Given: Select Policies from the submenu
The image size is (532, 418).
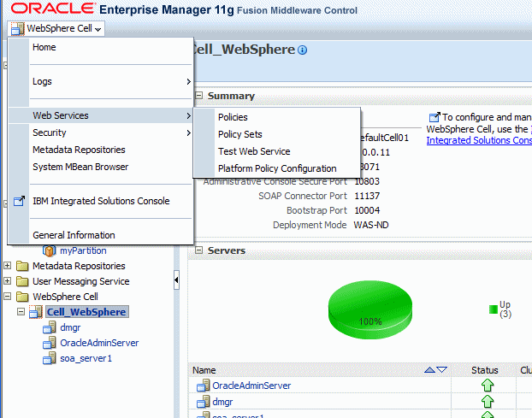Looking at the screenshot, I should (233, 117).
